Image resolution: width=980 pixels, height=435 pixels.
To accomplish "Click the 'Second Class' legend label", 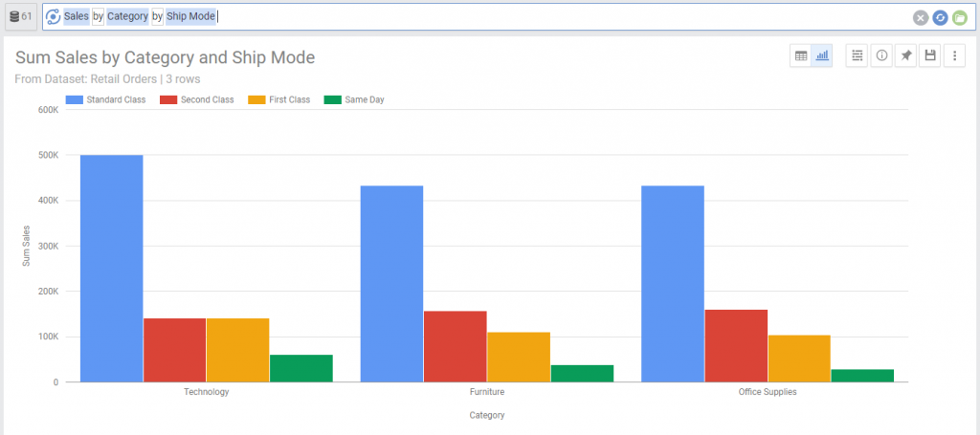I will [208, 99].
